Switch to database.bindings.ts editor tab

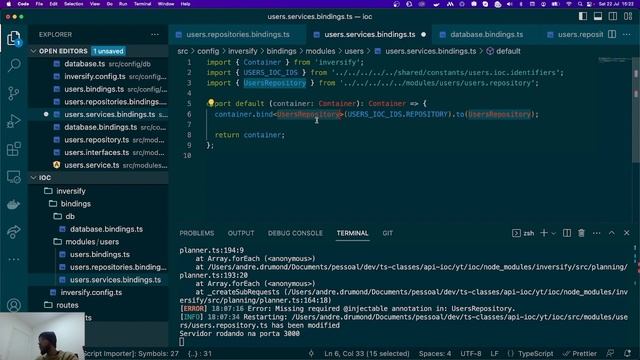[486, 35]
